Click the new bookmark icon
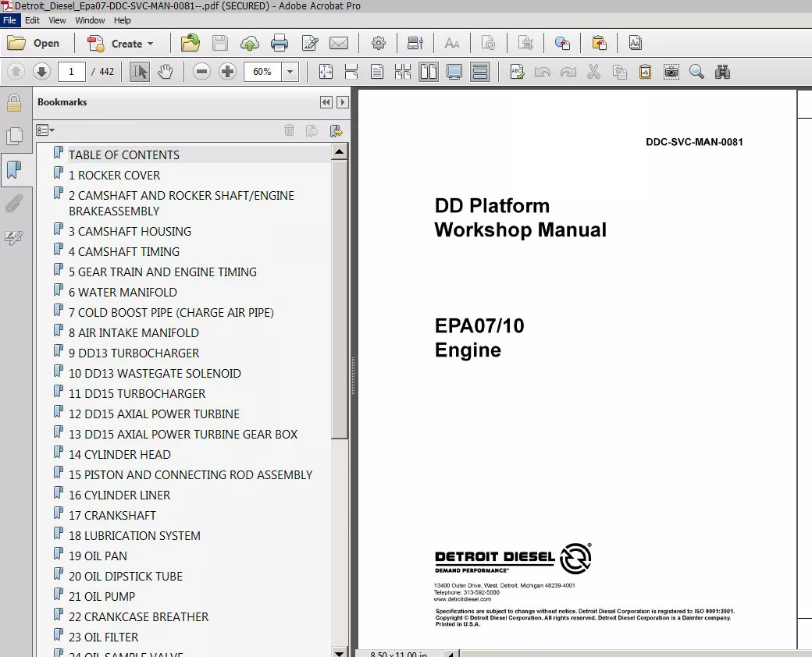Image resolution: width=812 pixels, height=657 pixels. click(x=336, y=130)
